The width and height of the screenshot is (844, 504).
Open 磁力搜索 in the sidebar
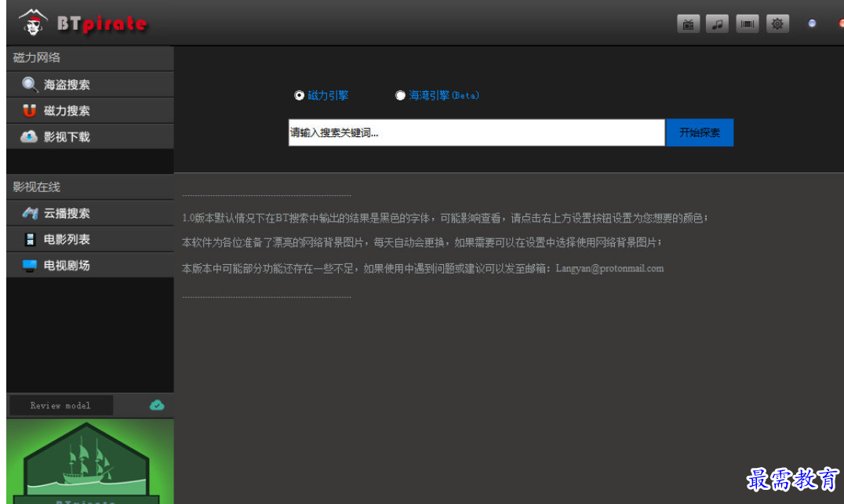(x=90, y=111)
